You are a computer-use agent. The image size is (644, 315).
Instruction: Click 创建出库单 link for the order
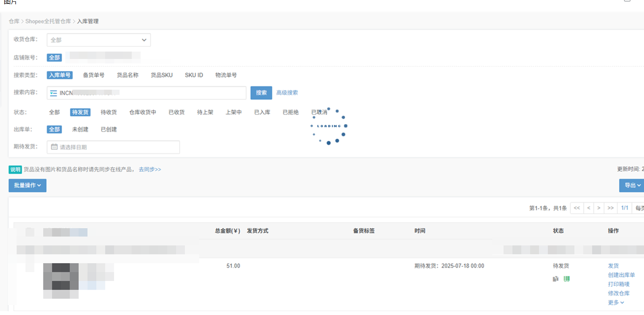click(621, 275)
